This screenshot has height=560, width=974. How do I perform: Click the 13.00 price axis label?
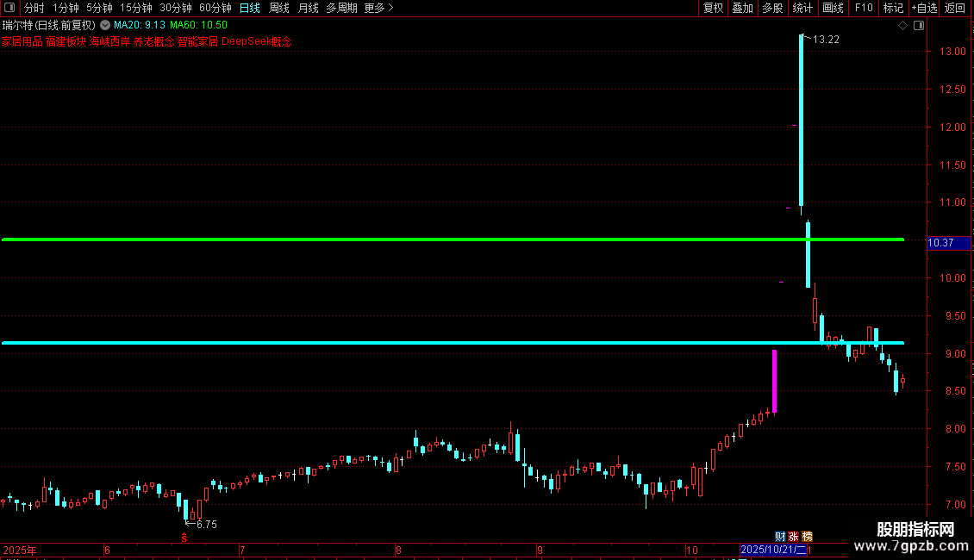[x=952, y=52]
